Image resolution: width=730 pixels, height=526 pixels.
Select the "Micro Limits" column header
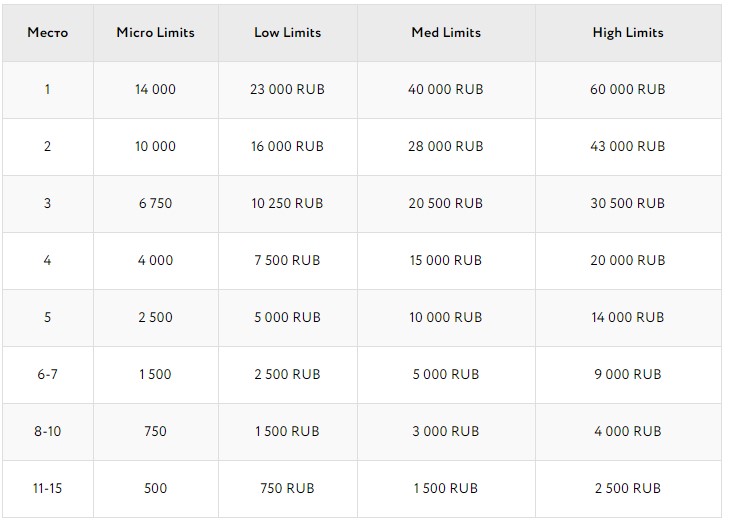[x=155, y=32]
